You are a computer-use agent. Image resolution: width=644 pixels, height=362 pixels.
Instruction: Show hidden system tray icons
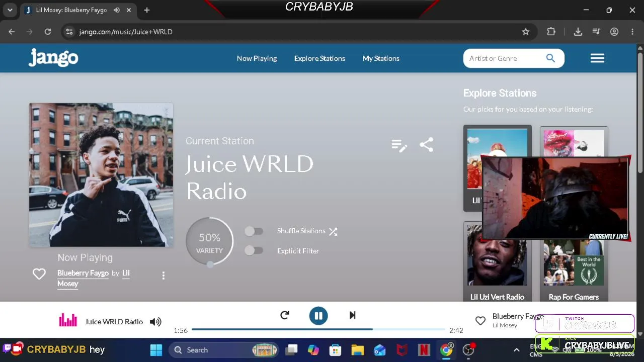coord(516,350)
